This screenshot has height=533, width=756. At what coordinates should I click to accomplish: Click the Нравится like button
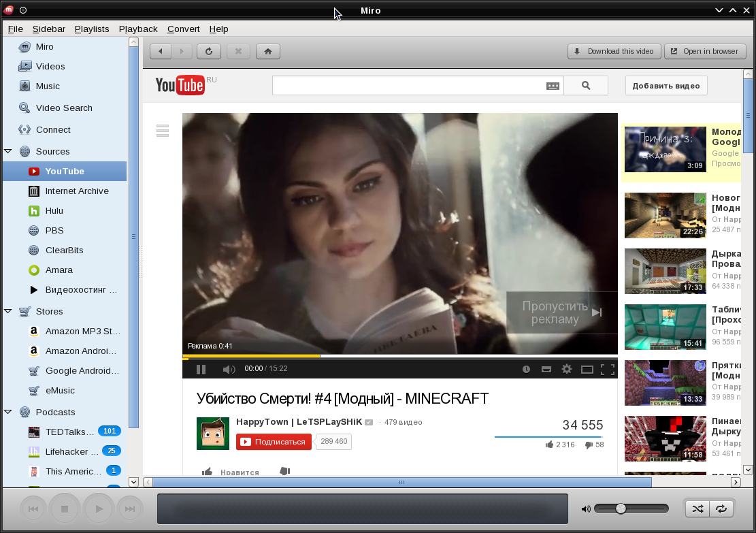click(231, 471)
